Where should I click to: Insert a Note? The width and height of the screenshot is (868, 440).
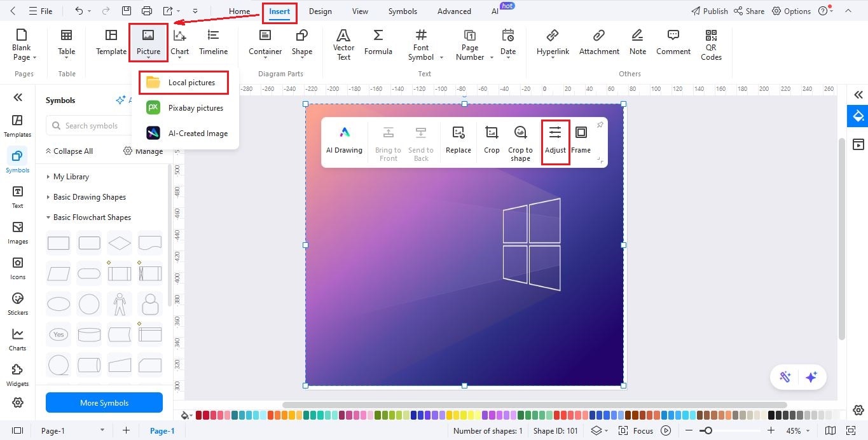[x=638, y=42]
